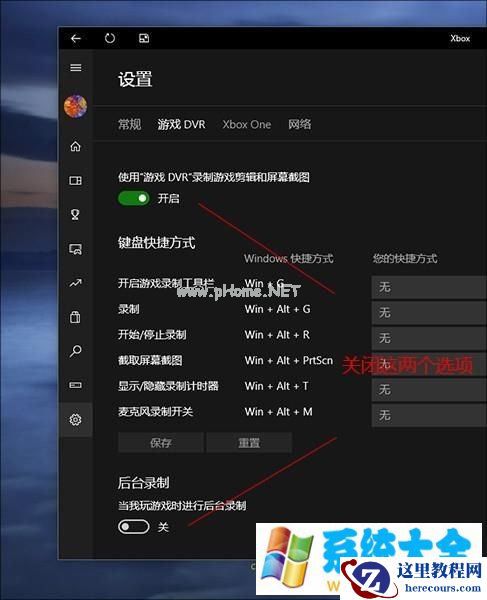Screen dimensions: 487x600
Task: Open the My Games sidebar icon
Action: point(75,180)
